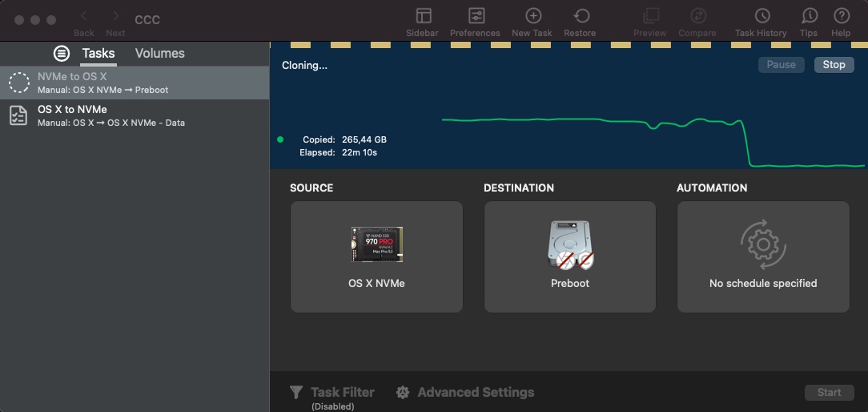
Task: Open the Tips lightbulb icon
Action: click(809, 16)
